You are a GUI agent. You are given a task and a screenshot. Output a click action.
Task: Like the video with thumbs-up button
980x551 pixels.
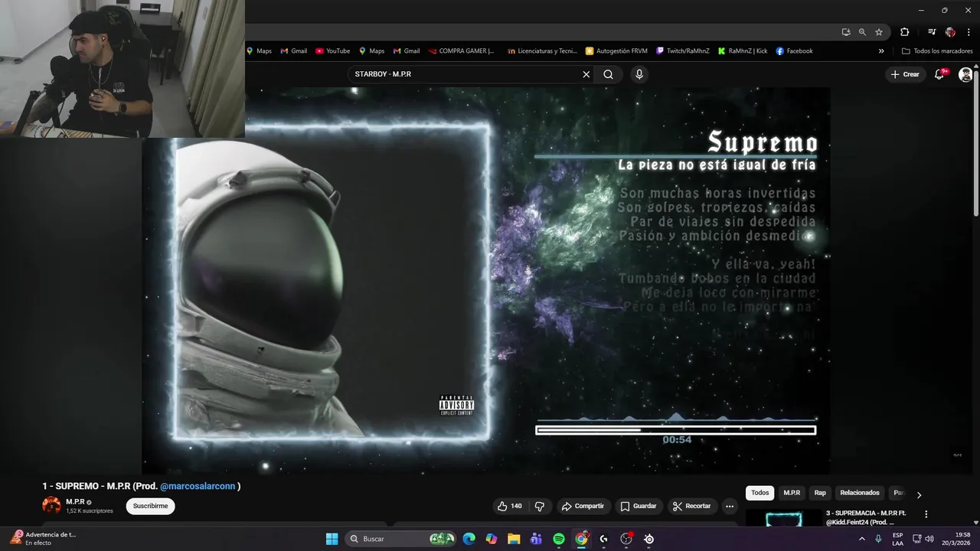click(x=509, y=506)
